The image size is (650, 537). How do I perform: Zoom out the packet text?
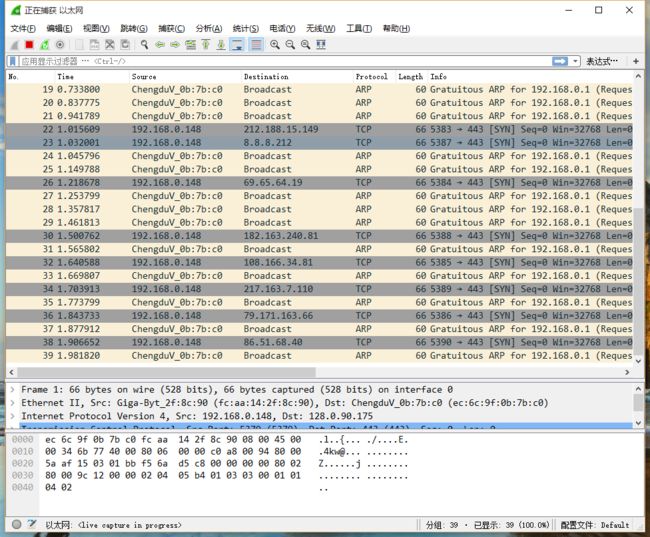[290, 45]
